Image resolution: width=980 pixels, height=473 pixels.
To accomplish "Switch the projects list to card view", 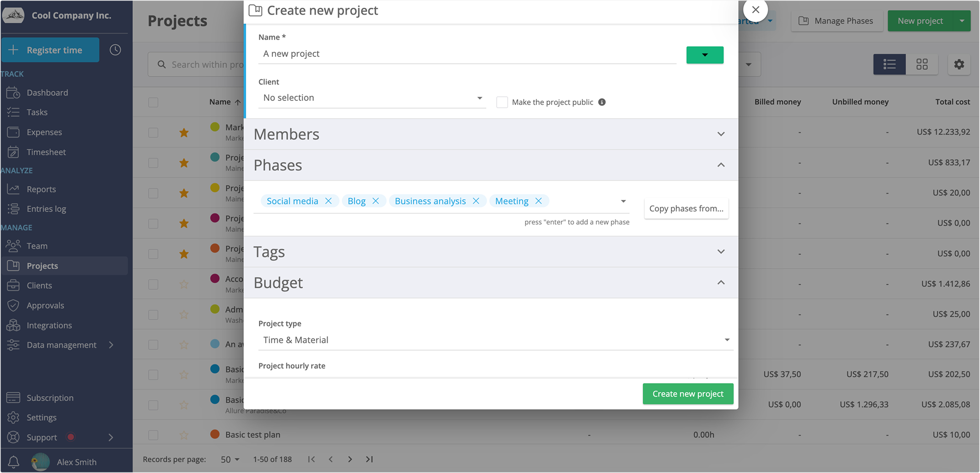I will (x=922, y=64).
